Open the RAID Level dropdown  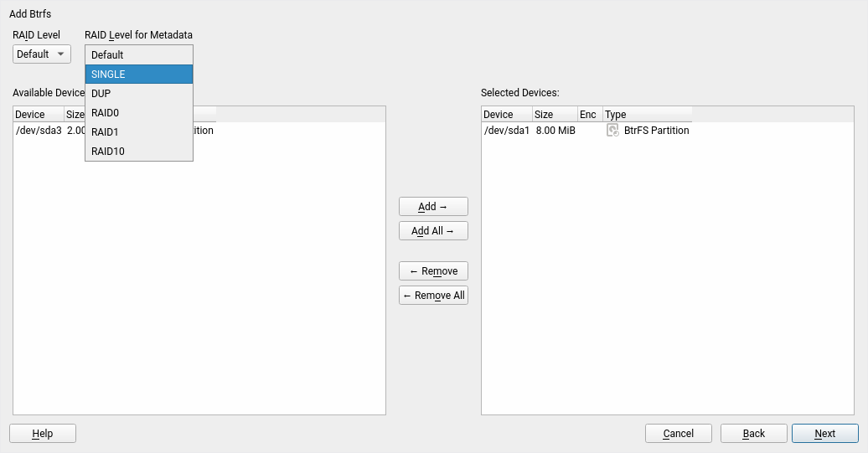(x=42, y=54)
